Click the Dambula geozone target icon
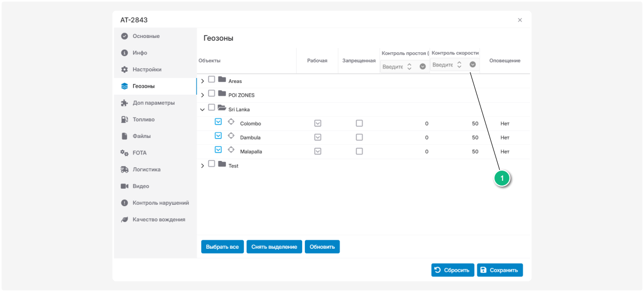This screenshot has width=644, height=292. (231, 136)
